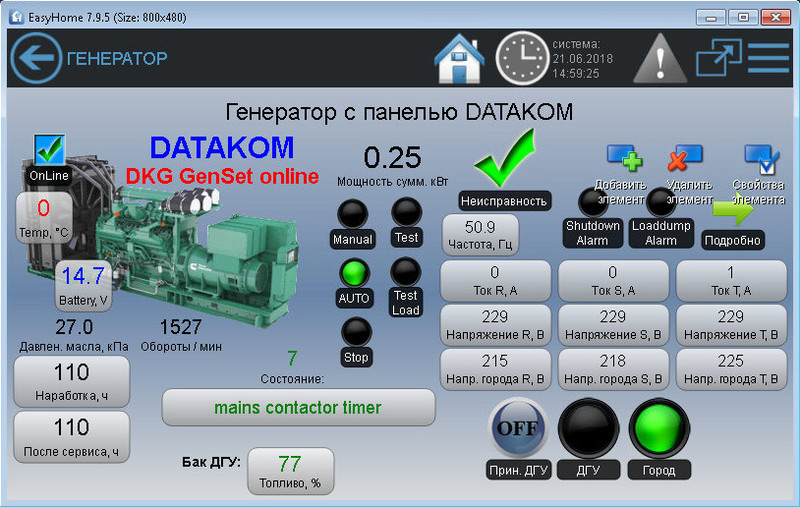
Task: Select the Manual mode indicator
Action: (x=352, y=215)
